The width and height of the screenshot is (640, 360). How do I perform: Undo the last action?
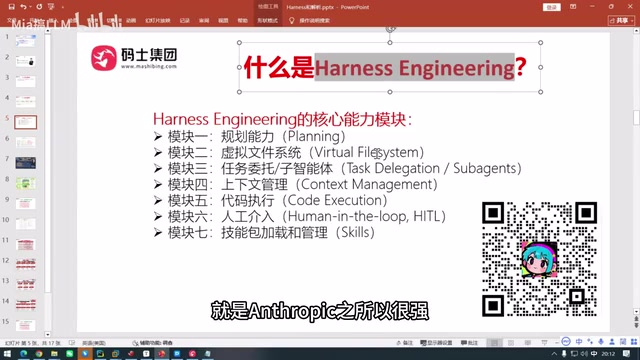(x=23, y=7)
